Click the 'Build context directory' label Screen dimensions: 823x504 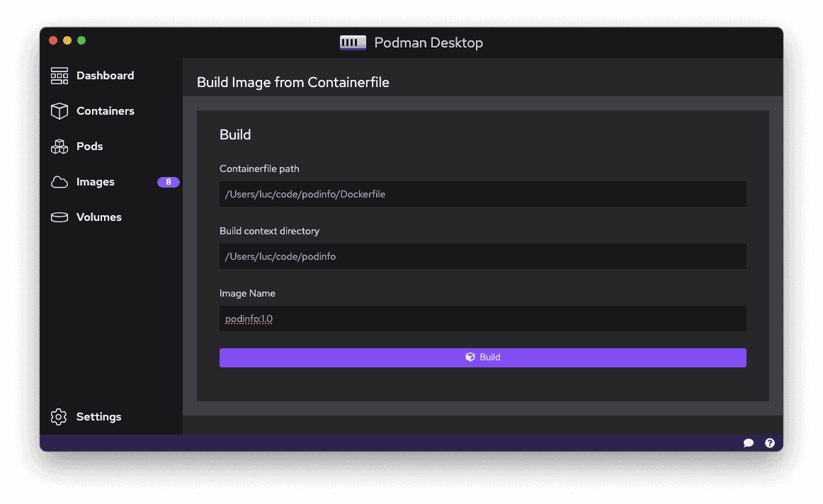coord(269,231)
